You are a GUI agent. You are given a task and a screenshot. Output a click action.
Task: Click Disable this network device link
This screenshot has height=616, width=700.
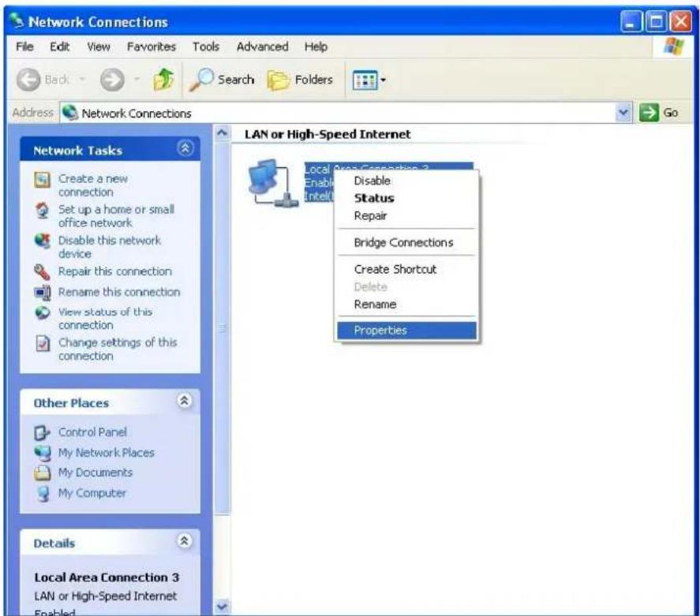click(110, 247)
